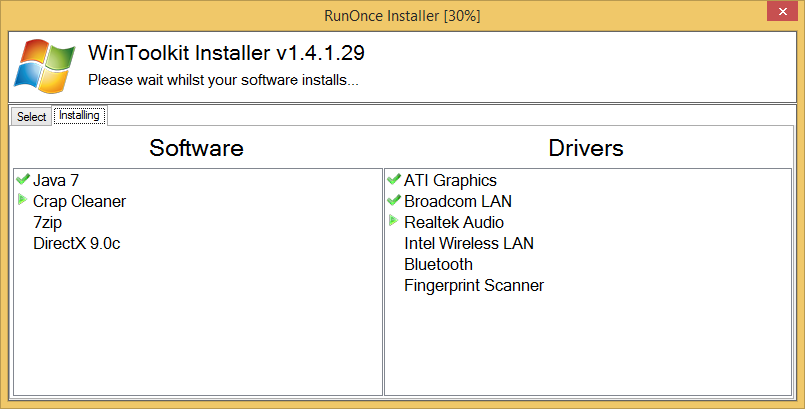Click the RunOnce Installer [30%] title bar
This screenshot has width=805, height=409.
(x=402, y=16)
